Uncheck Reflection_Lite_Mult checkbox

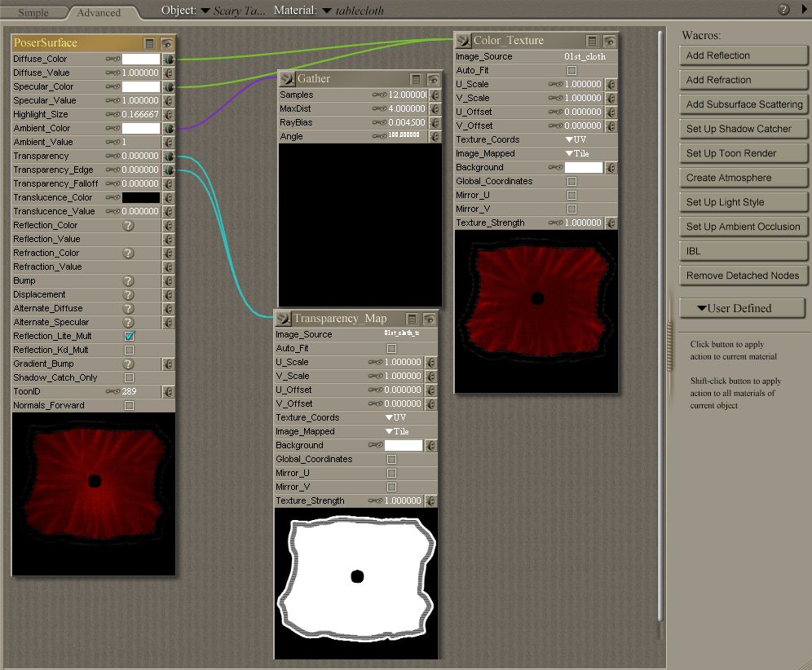pos(130,336)
